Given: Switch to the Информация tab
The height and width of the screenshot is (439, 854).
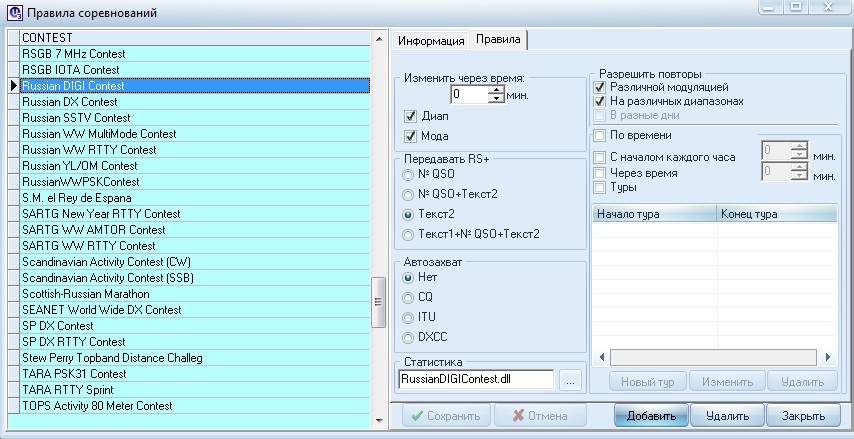Looking at the screenshot, I should (431, 41).
